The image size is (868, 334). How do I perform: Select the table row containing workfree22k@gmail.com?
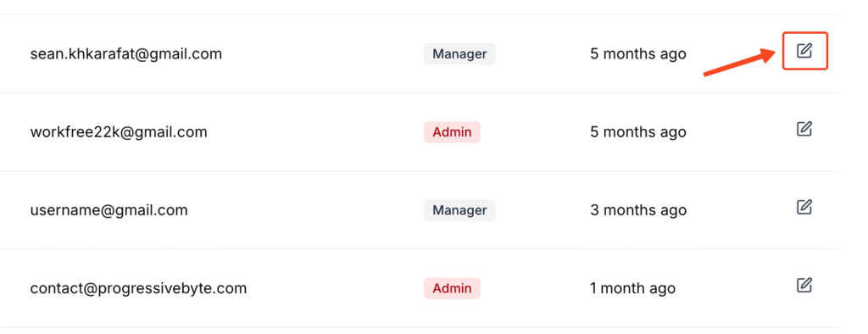coord(419,132)
